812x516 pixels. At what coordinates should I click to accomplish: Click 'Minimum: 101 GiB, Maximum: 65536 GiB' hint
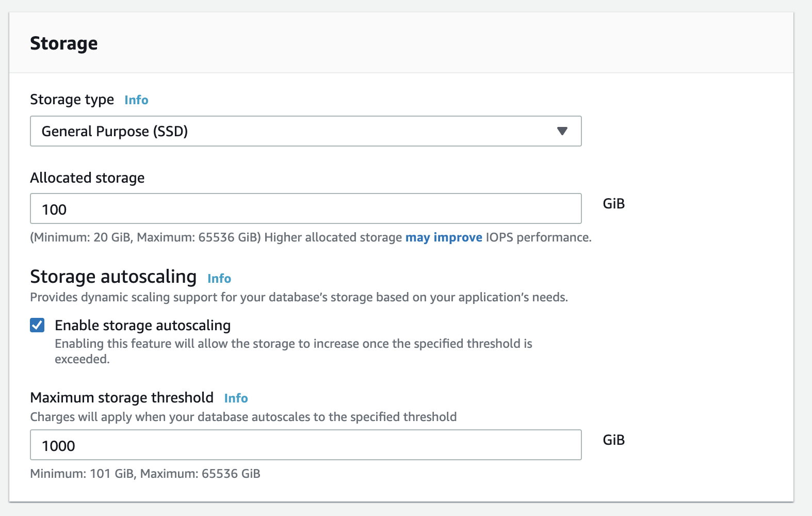pos(145,474)
